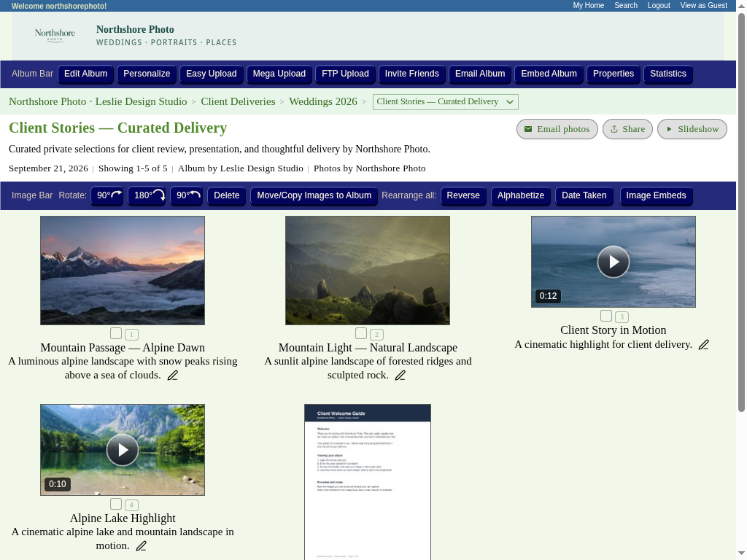Viewport: 747px width, 560px height.
Task: Click position number 4 badge
Action: point(131,505)
